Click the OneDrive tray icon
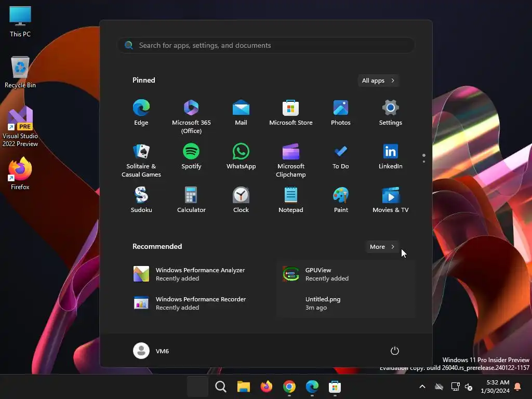Viewport: 532px width, 399px height. click(x=439, y=387)
